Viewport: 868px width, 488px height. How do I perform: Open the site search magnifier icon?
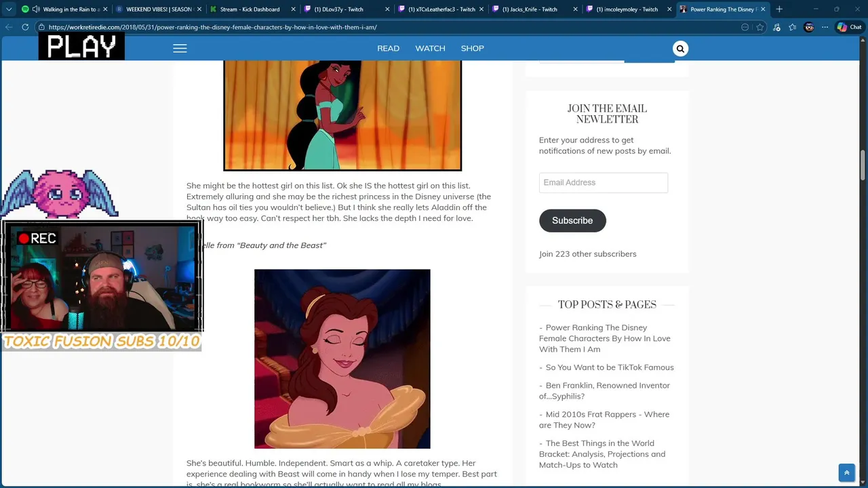coord(680,48)
